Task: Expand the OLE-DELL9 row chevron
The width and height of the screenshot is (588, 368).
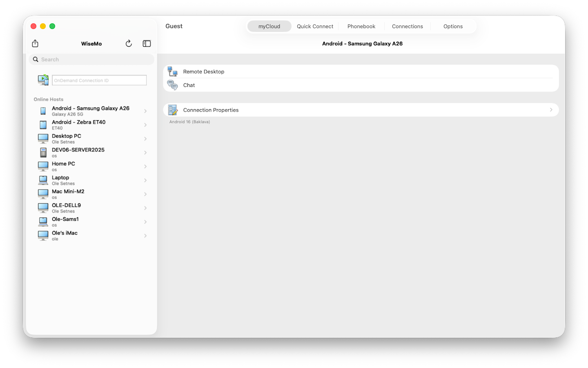Action: tap(145, 208)
